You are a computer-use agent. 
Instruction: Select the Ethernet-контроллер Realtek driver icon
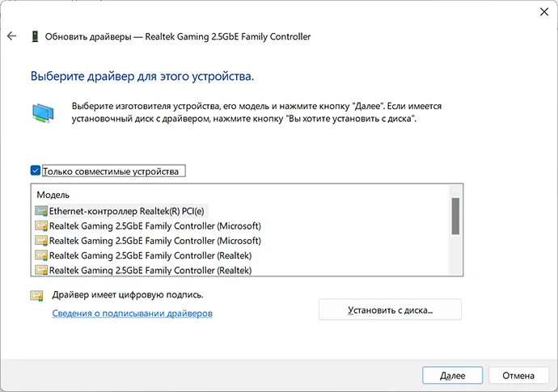click(41, 211)
